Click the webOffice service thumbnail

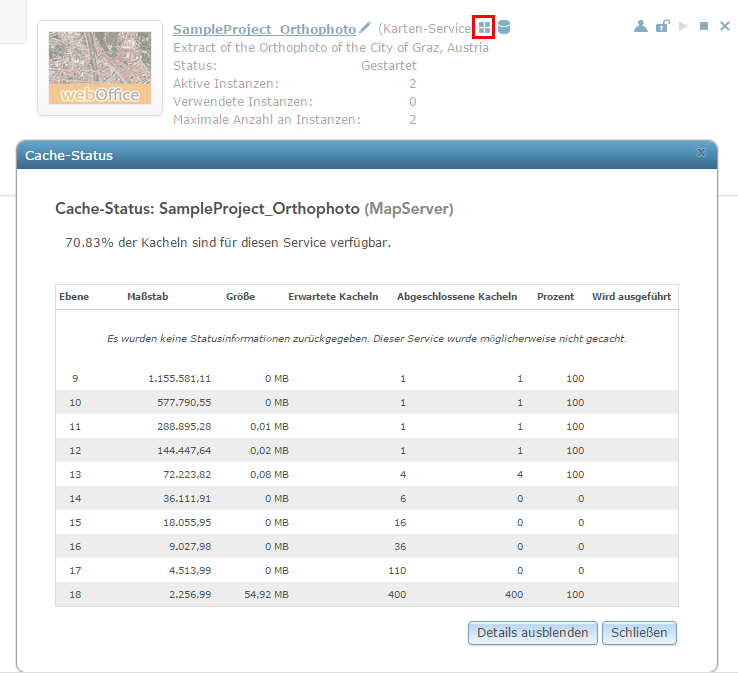(x=100, y=68)
